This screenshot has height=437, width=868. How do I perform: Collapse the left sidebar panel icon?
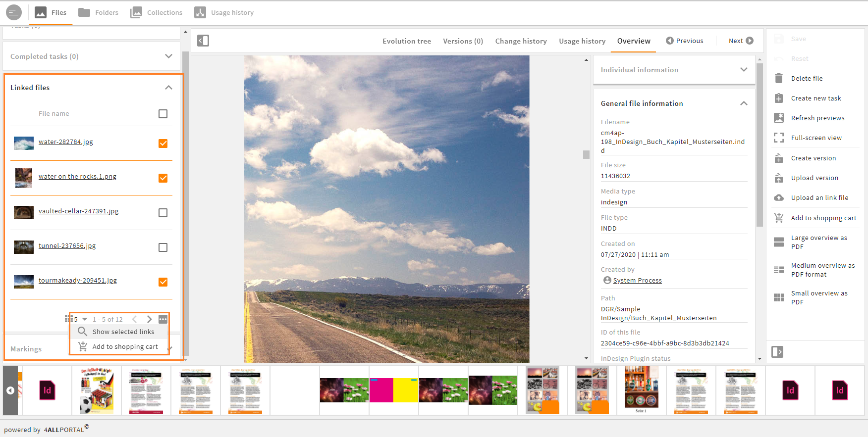(x=203, y=41)
